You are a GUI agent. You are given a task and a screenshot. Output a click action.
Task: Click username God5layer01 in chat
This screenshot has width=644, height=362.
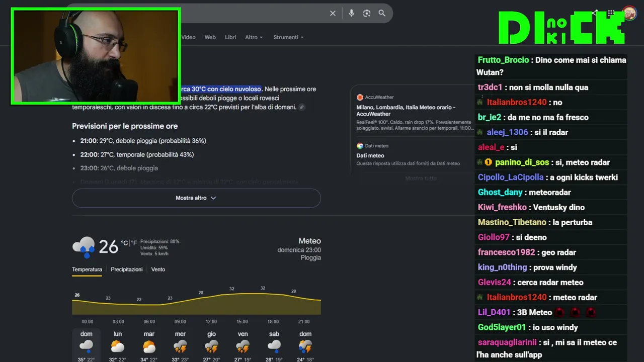[x=502, y=327]
